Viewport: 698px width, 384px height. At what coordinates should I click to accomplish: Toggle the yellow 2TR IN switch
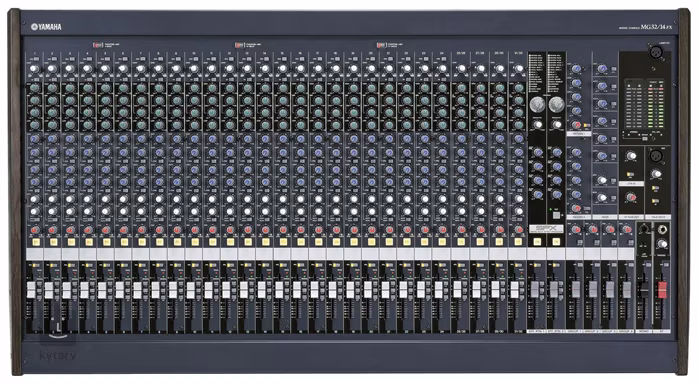(x=630, y=174)
